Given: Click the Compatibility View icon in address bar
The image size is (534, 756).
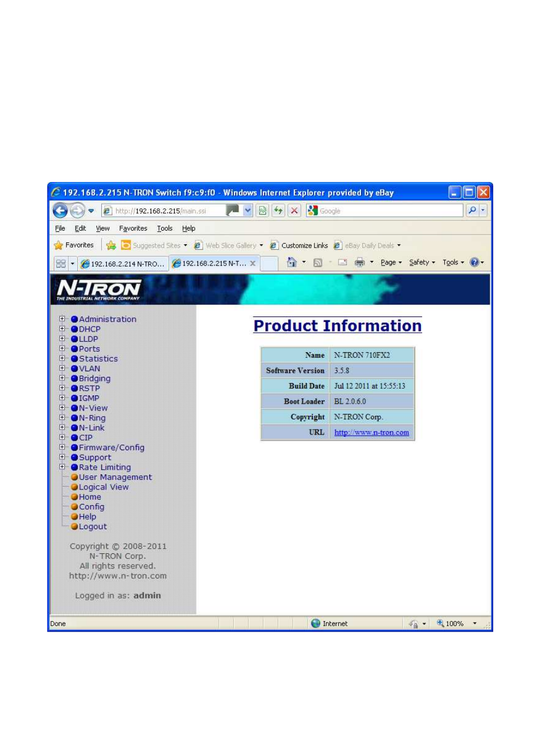Looking at the screenshot, I should [x=263, y=211].
